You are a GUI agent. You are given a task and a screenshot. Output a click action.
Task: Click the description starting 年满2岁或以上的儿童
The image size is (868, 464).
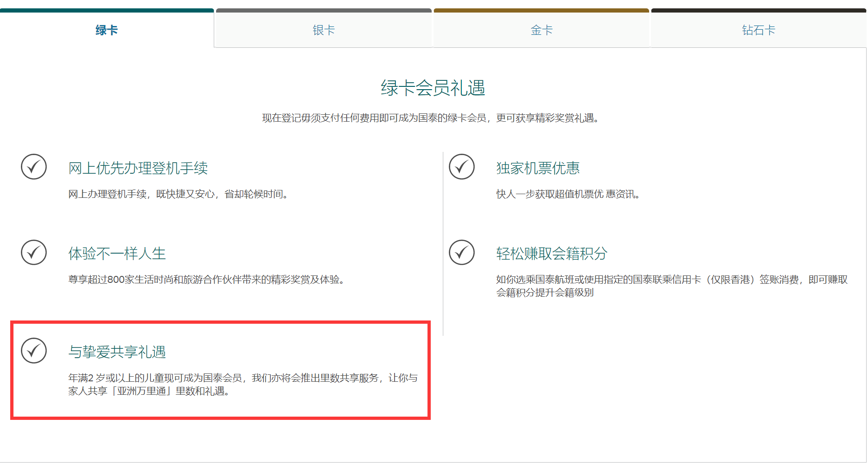243,385
